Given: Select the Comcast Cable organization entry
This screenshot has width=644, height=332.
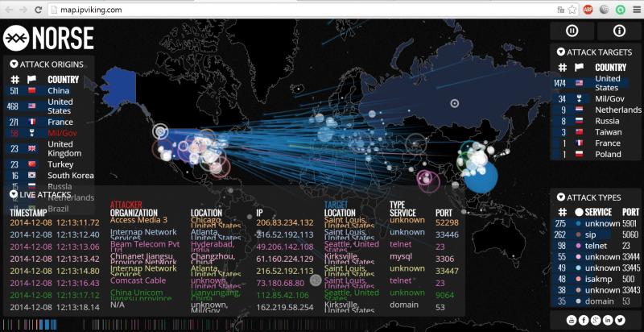Looking at the screenshot, I should (x=138, y=280).
